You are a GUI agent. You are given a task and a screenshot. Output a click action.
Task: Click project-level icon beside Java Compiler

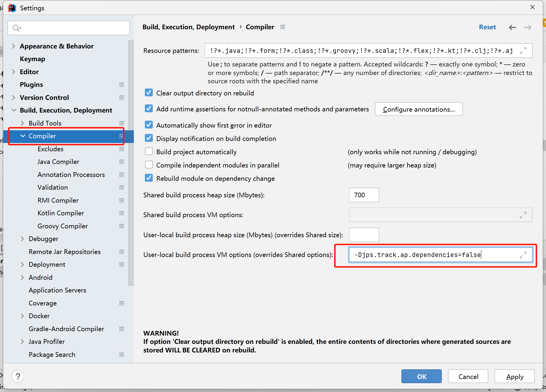122,162
